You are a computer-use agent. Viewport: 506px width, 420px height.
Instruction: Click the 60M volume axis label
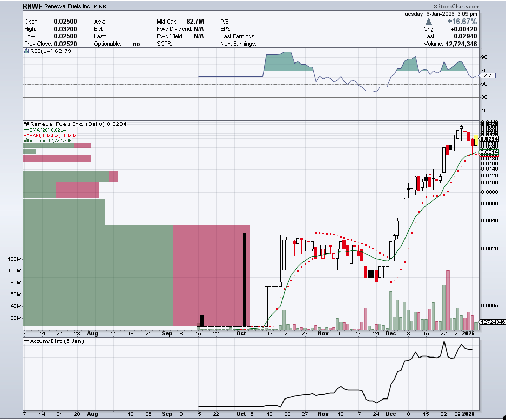[16, 295]
